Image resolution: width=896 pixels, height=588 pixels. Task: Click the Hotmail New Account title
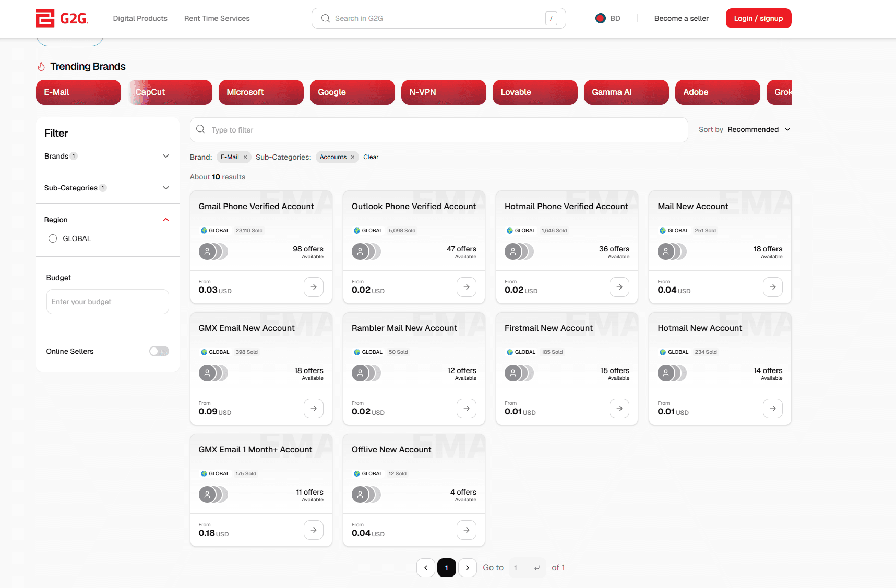pyautogui.click(x=700, y=328)
